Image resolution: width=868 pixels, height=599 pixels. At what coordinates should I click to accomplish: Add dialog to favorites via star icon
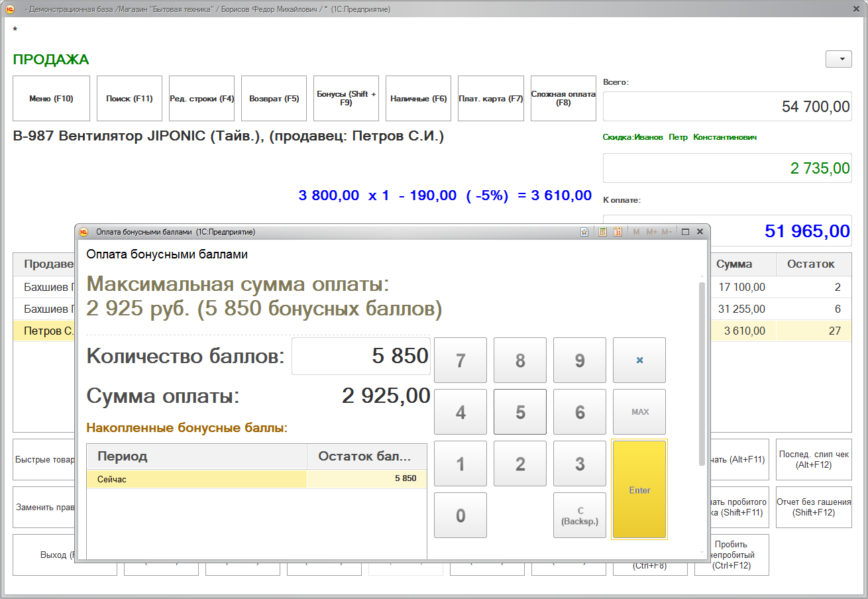pos(584,232)
